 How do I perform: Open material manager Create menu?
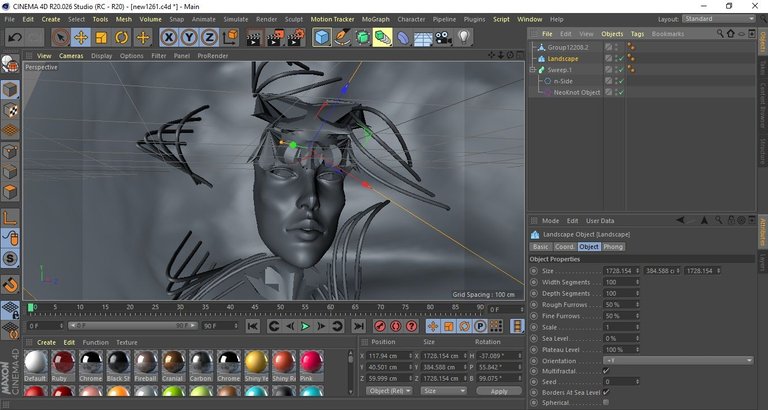(x=47, y=342)
